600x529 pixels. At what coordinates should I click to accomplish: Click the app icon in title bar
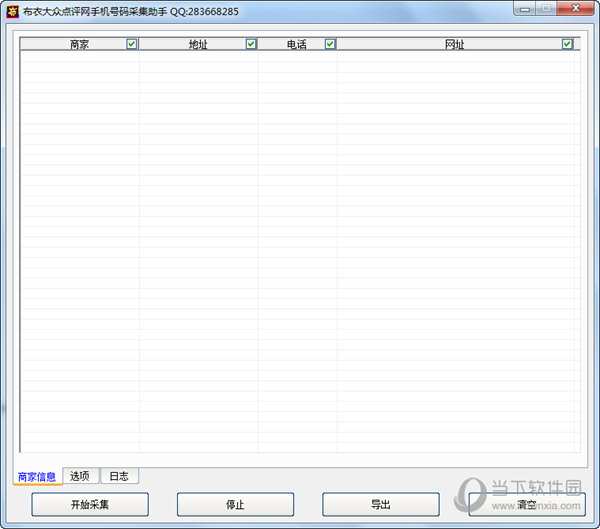pos(13,11)
